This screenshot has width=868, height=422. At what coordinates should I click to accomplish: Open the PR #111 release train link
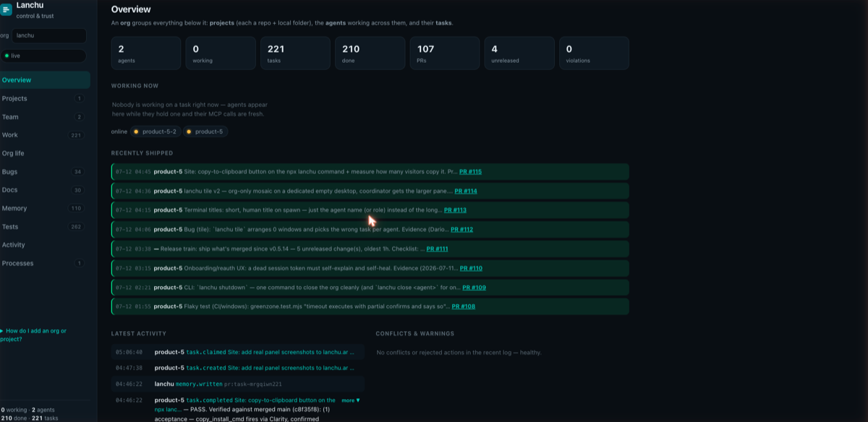437,249
